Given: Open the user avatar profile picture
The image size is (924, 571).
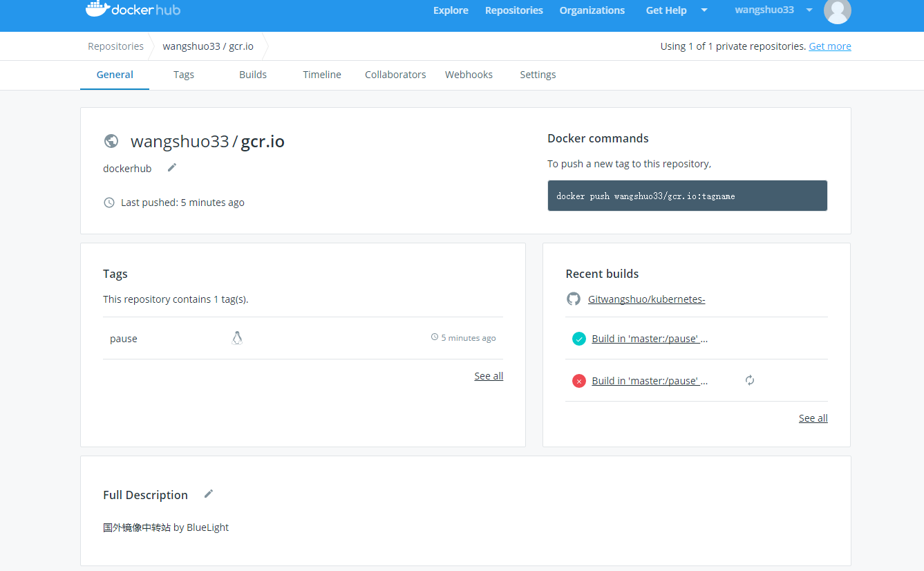Looking at the screenshot, I should (838, 11).
